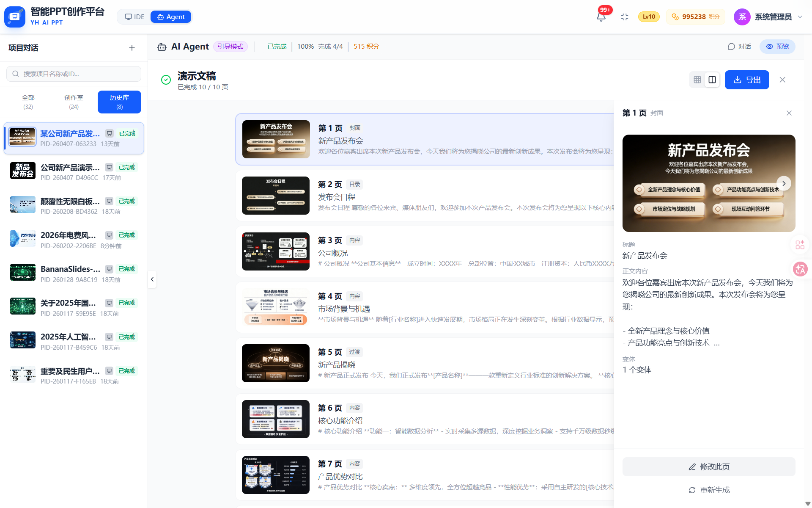This screenshot has height=508, width=812.
Task: Open slide 第 2 页 发布会日程 thumbnail
Action: point(276,196)
